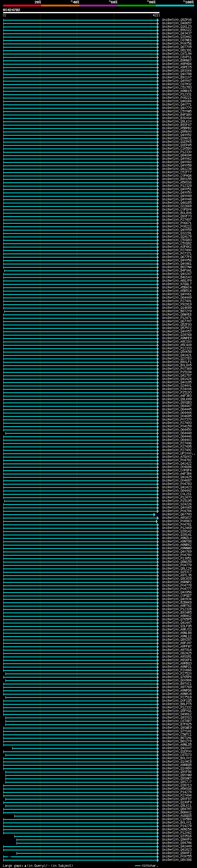The image size is (197, 868).
Task: Click the arrowhead of the P08963 bar
Action: pos(157,521)
